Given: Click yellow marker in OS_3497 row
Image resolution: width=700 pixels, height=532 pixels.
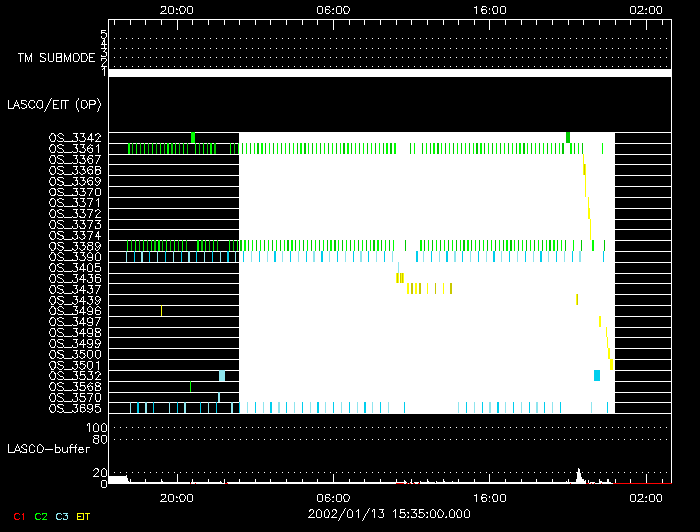Looking at the screenshot, I should [x=600, y=321].
